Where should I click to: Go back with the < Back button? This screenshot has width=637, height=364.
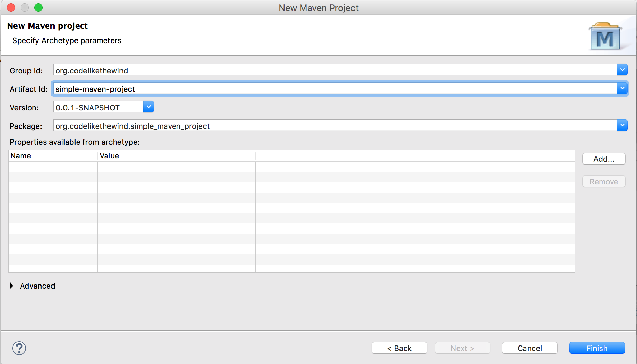click(399, 348)
